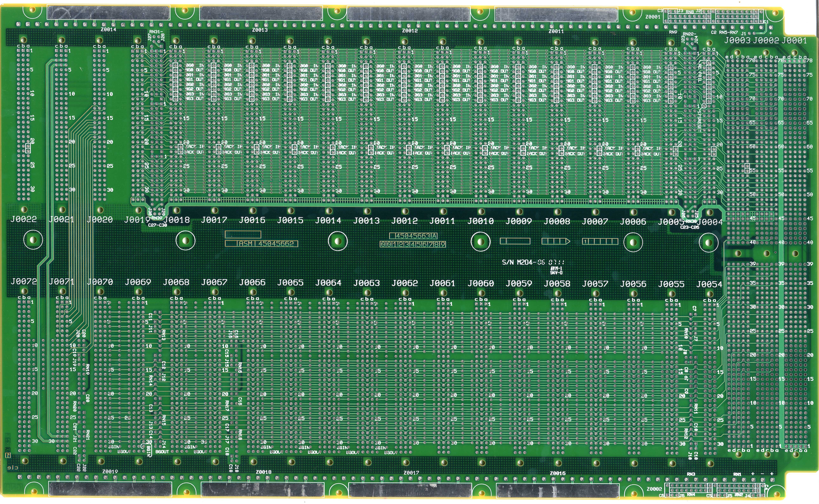
Task: Click the J0069 connector label
Action: tap(138, 282)
